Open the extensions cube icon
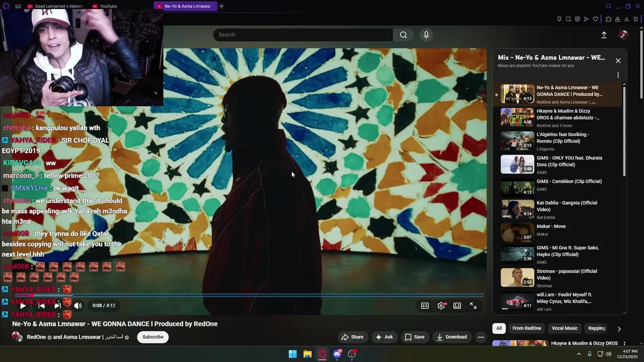The height and width of the screenshot is (362, 644). pos(608,19)
